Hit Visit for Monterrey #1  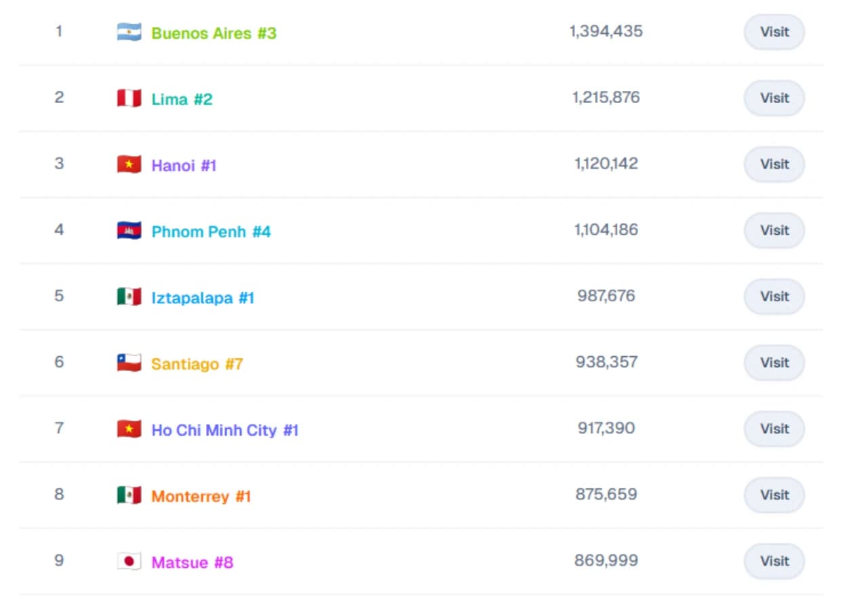[x=774, y=495]
